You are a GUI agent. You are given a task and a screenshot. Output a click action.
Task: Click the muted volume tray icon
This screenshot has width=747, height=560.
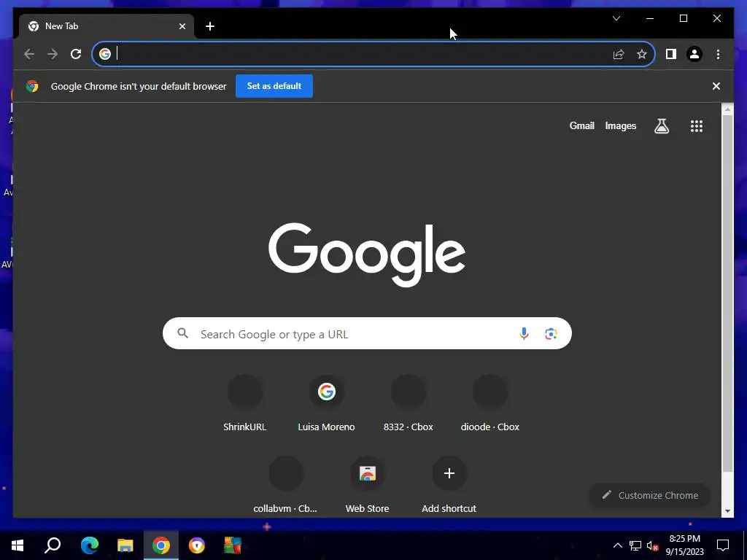point(652,545)
